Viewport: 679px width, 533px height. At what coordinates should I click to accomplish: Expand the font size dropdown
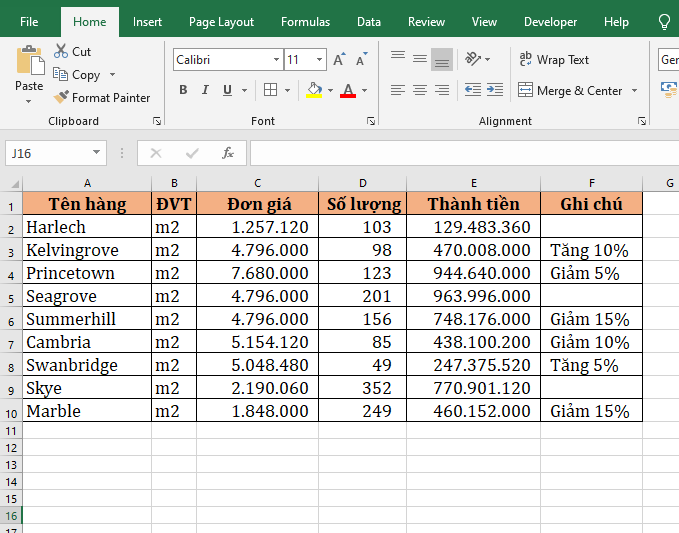coord(319,60)
